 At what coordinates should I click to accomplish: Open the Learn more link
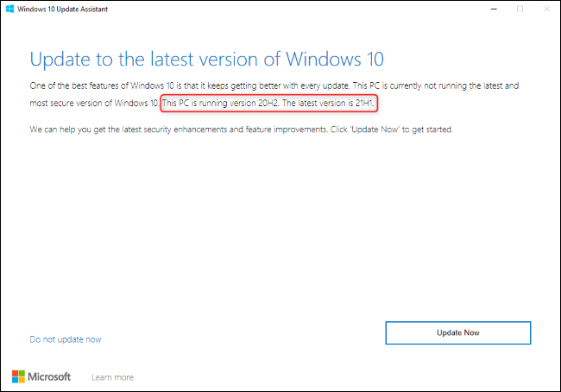(x=112, y=377)
